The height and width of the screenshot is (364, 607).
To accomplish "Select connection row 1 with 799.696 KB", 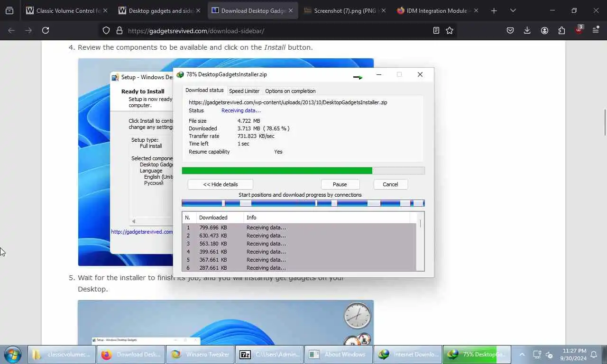I will [x=299, y=227].
